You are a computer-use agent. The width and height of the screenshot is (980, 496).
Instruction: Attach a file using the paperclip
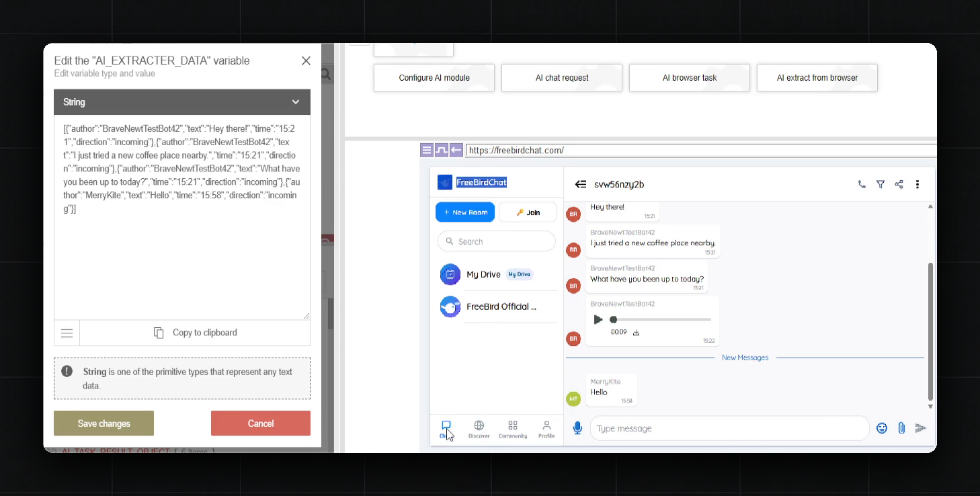(902, 428)
